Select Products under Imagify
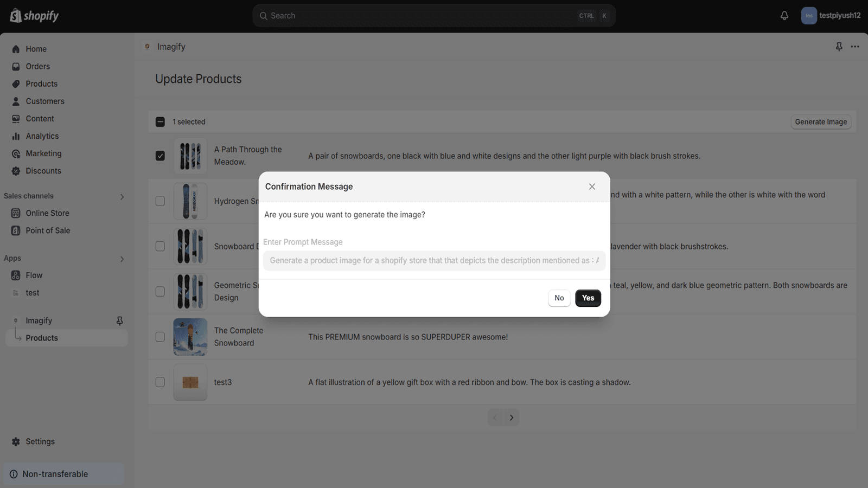This screenshot has width=868, height=488. 42,337
